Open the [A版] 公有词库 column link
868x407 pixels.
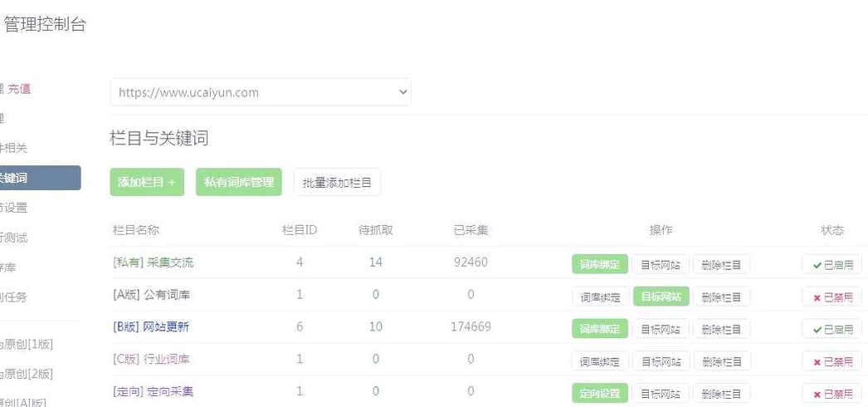[x=151, y=295]
